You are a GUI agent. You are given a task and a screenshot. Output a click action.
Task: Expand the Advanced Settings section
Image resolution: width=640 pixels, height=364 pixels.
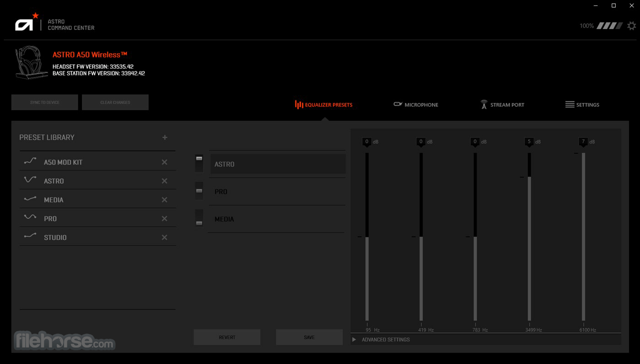pos(354,340)
